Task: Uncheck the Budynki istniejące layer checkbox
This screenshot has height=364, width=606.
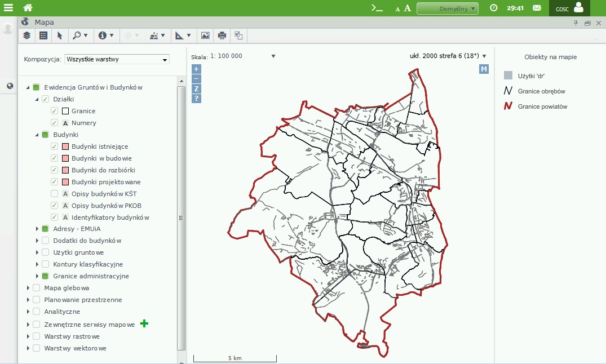Action: tap(54, 147)
